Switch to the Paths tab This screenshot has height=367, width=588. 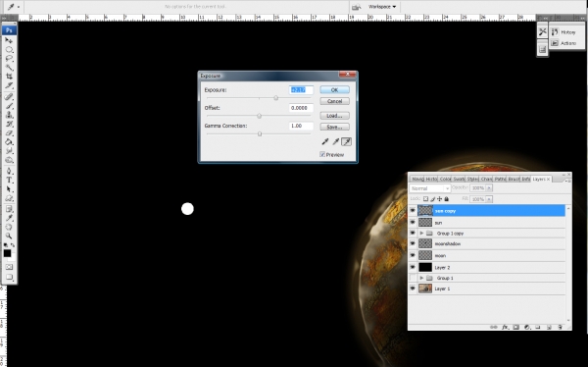click(x=500, y=180)
